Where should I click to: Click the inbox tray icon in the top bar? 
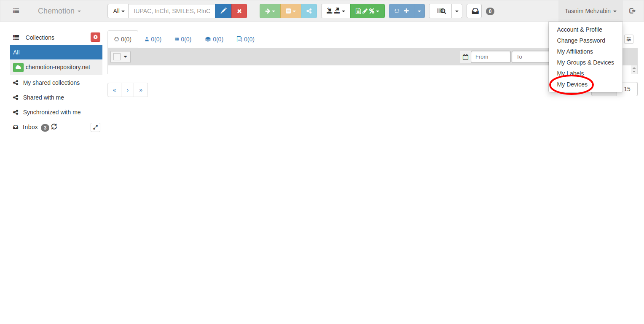(x=475, y=11)
